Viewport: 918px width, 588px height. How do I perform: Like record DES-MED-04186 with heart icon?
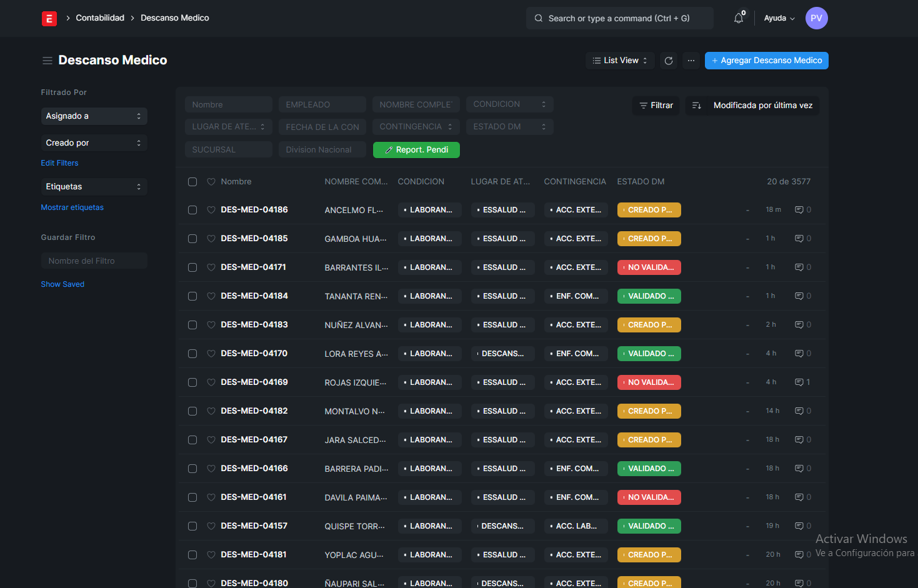(211, 210)
